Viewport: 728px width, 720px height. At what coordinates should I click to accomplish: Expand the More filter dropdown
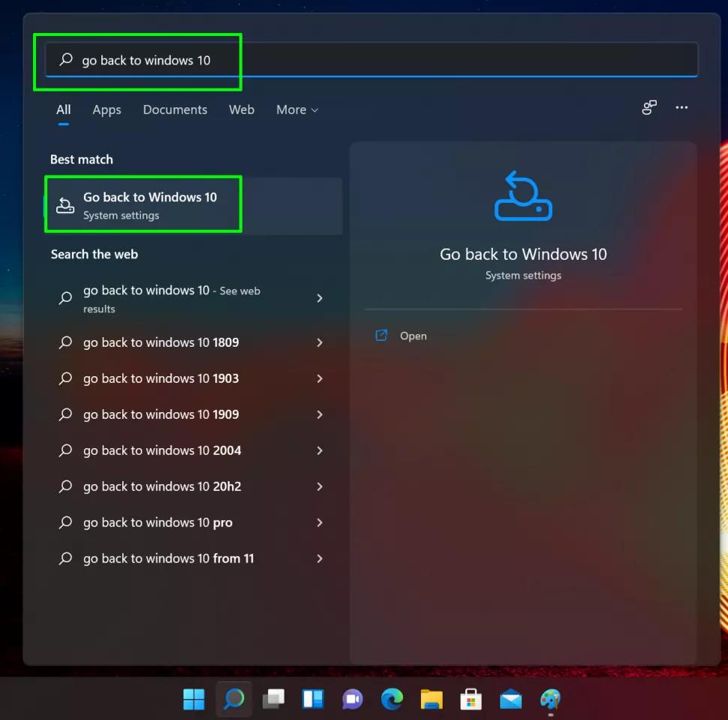tap(296, 110)
